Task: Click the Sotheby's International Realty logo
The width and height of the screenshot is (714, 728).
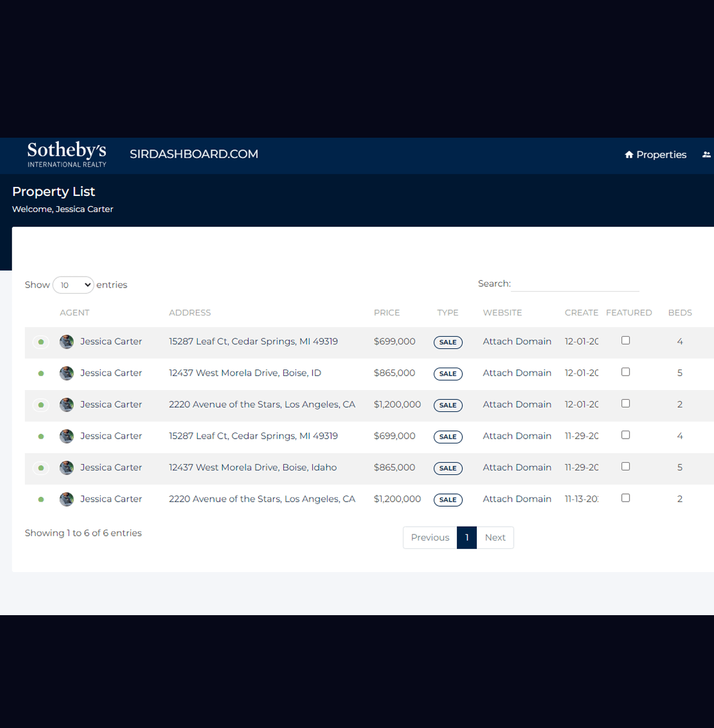Action: pos(67,155)
